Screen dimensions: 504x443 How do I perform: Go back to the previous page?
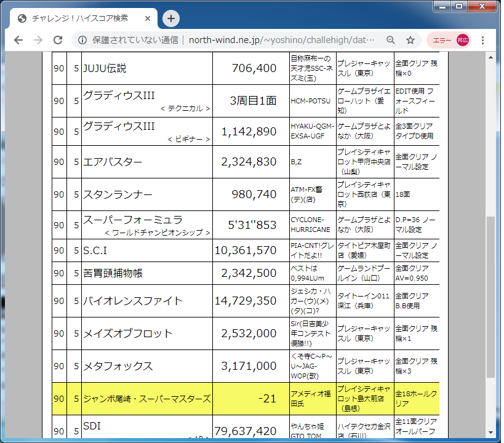click(18, 40)
